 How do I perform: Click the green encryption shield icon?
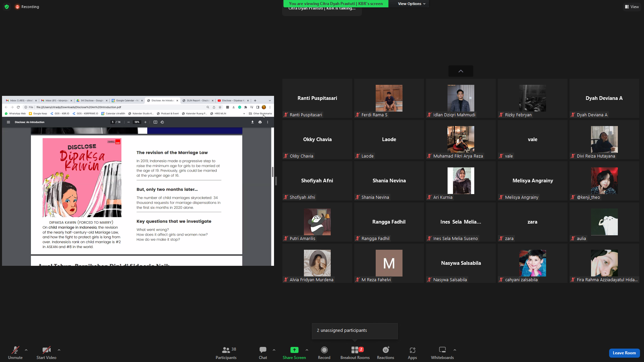[x=7, y=7]
